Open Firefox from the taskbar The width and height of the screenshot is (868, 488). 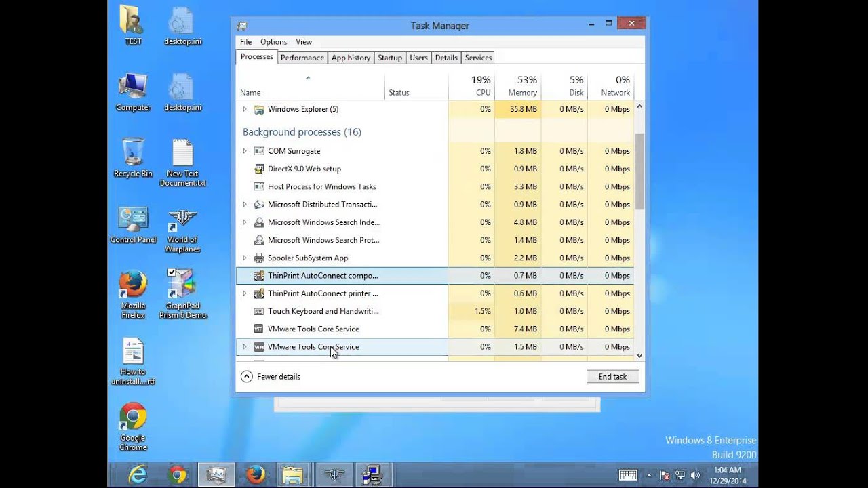pyautogui.click(x=256, y=474)
